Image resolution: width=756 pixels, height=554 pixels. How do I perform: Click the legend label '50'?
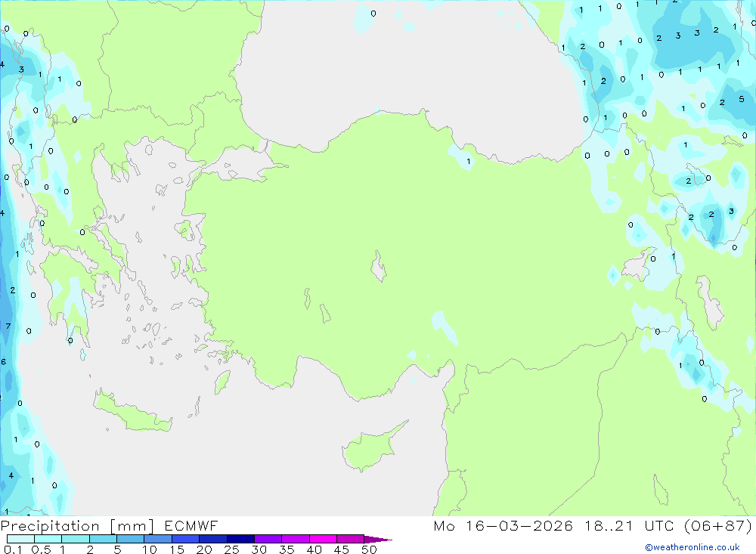pyautogui.click(x=370, y=549)
